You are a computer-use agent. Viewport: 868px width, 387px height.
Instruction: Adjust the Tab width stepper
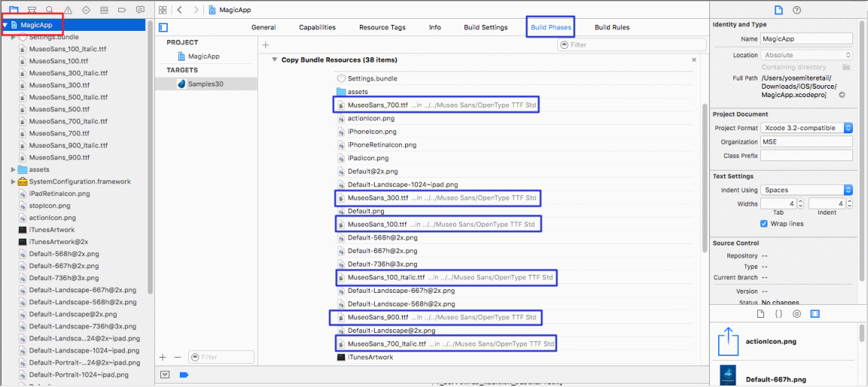(x=801, y=204)
